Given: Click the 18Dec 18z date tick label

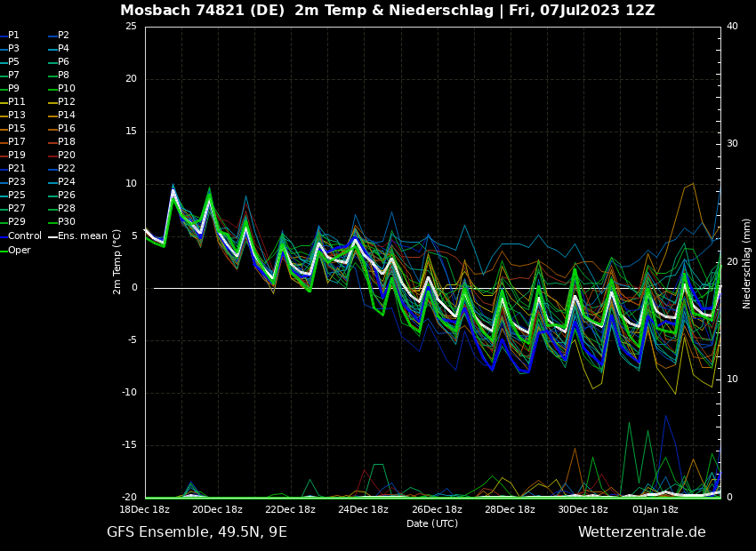Looking at the screenshot, I should (x=144, y=510).
